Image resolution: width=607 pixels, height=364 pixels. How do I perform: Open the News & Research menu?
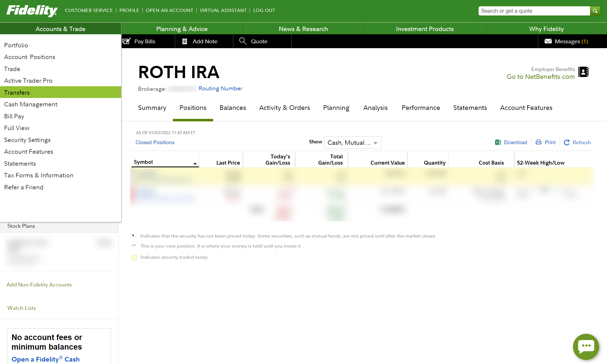[x=303, y=29]
